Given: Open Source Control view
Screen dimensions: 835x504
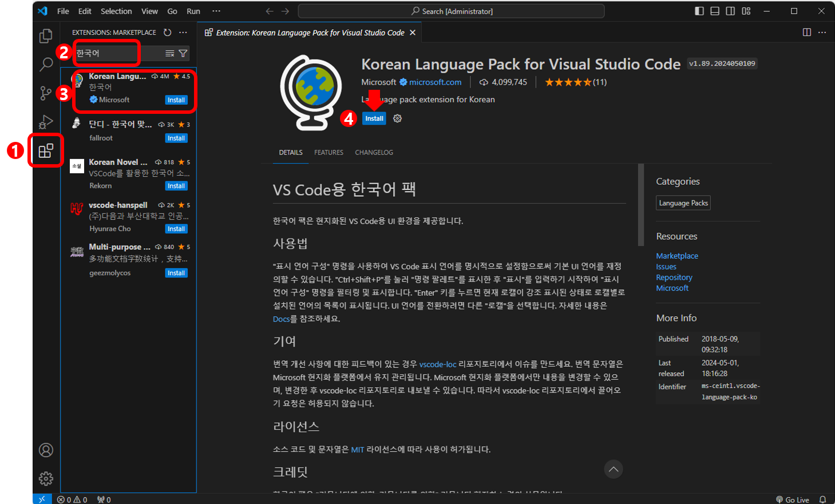Looking at the screenshot, I should (x=46, y=93).
